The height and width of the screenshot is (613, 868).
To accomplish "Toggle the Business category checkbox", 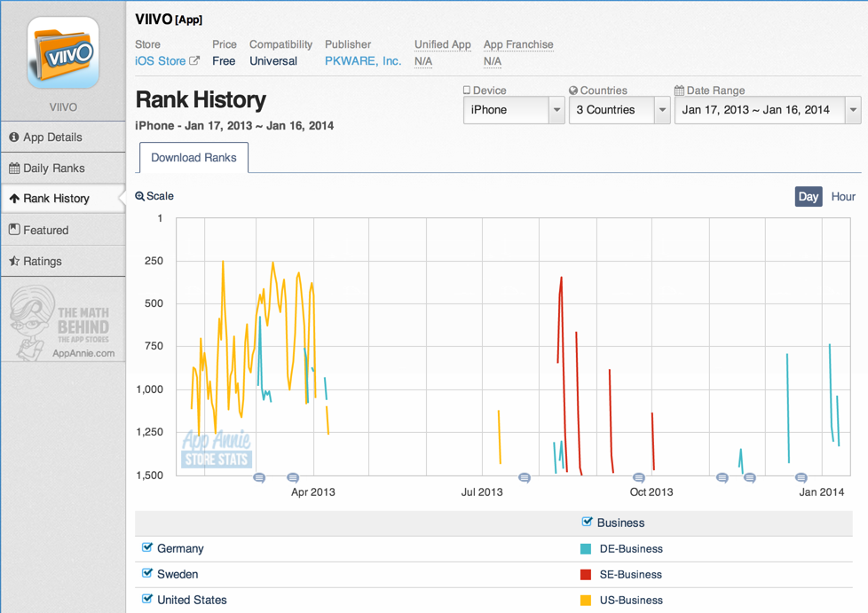I will coord(587,523).
